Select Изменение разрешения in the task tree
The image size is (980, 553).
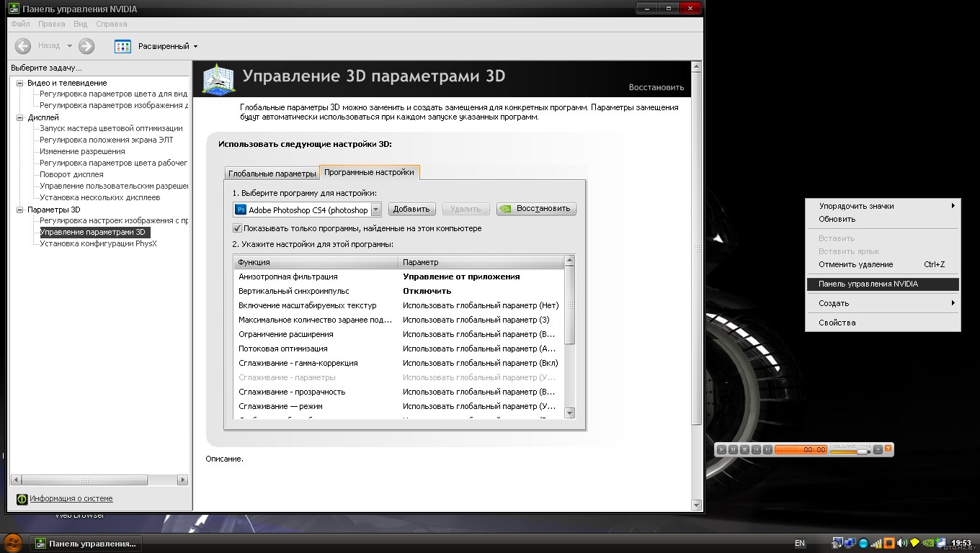click(x=82, y=151)
